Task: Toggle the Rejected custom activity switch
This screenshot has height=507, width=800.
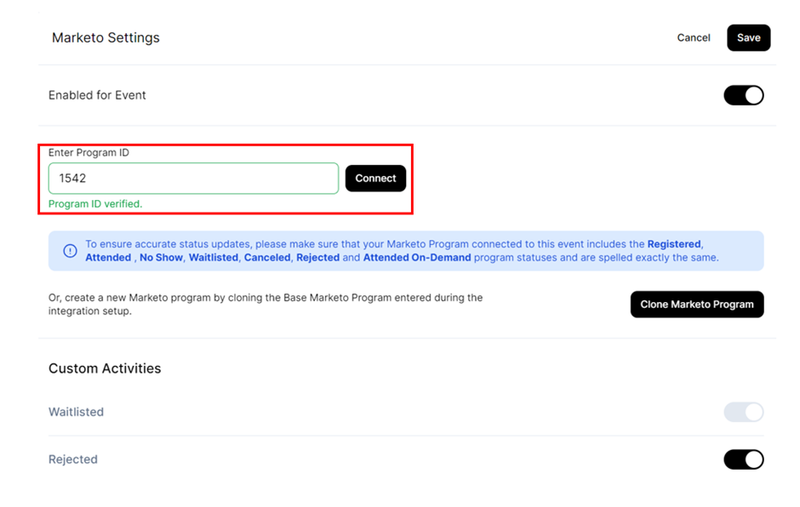Action: pos(743,460)
